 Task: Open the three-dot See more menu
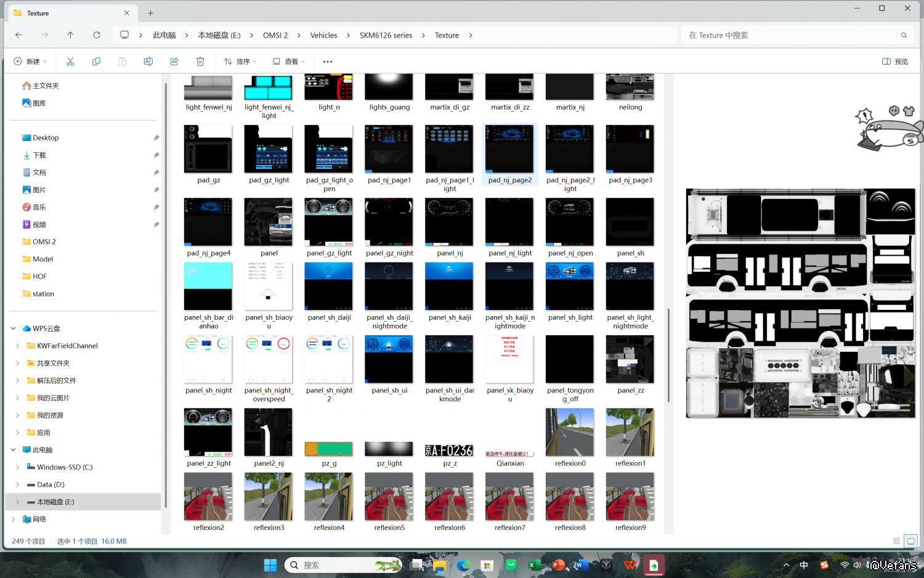coord(328,62)
